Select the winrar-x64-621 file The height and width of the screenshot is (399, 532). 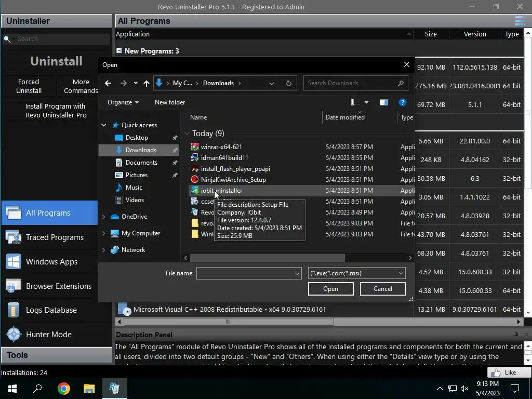(221, 147)
